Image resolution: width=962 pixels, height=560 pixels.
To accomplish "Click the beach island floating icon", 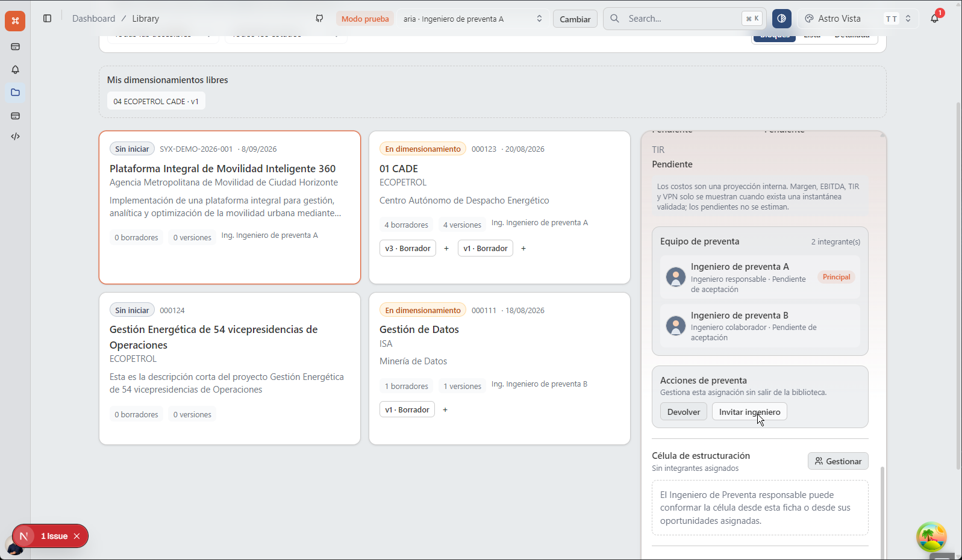I will (931, 537).
